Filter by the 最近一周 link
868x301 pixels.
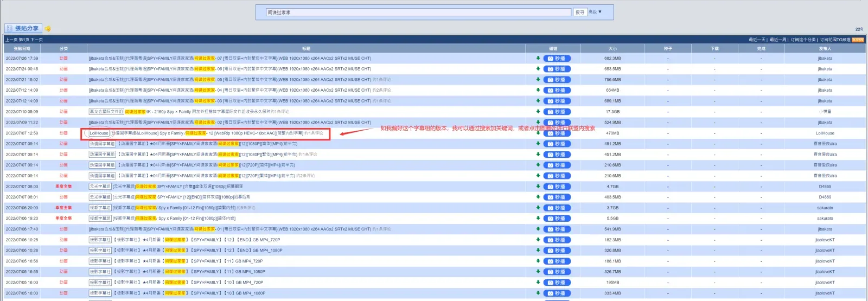(x=778, y=40)
